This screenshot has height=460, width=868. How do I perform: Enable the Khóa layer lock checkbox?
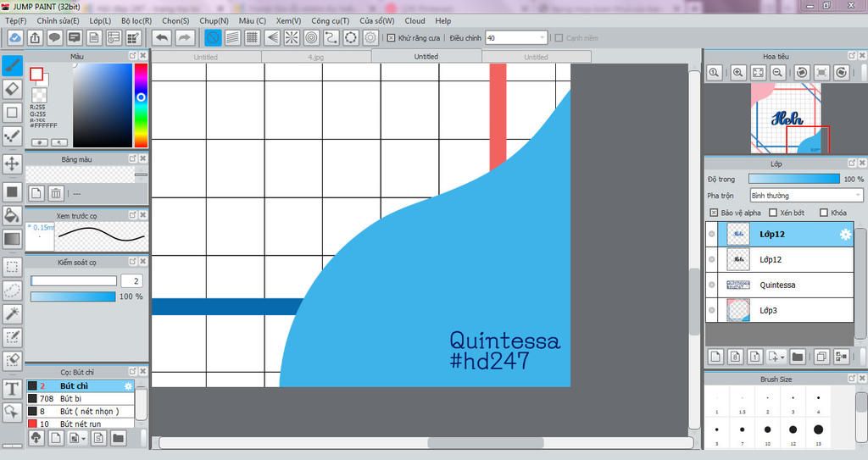pyautogui.click(x=824, y=213)
